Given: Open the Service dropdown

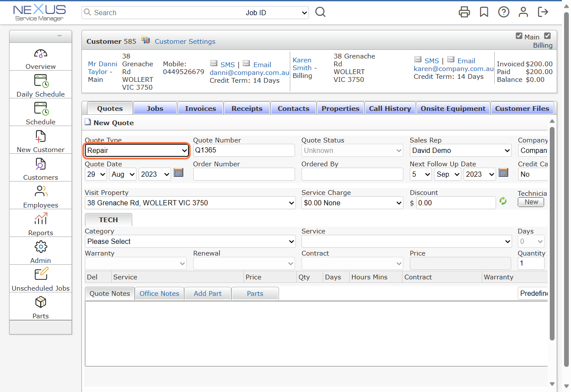Looking at the screenshot, I should coord(407,241).
